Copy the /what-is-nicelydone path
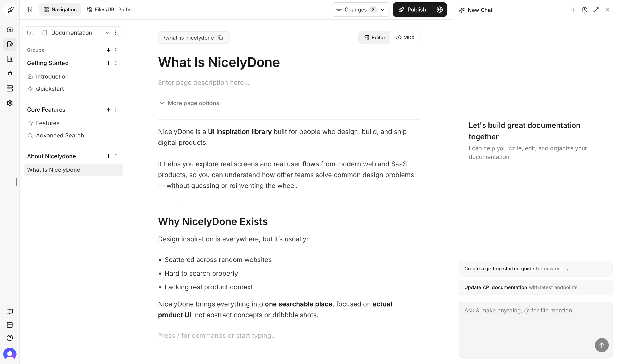This screenshot has width=619, height=364. tap(221, 38)
